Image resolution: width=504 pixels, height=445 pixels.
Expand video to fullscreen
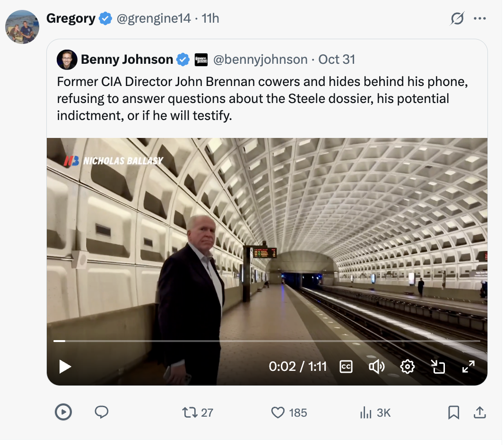point(468,367)
